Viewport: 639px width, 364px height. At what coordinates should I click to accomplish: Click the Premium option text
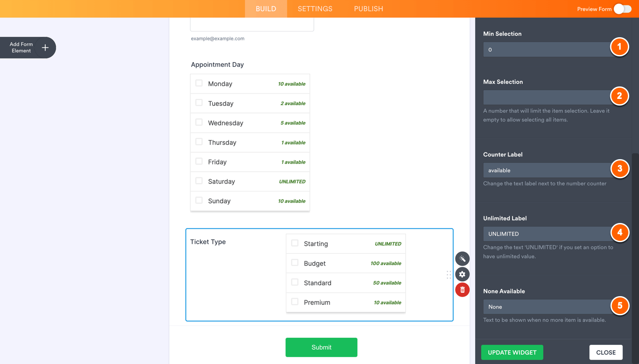tap(317, 302)
